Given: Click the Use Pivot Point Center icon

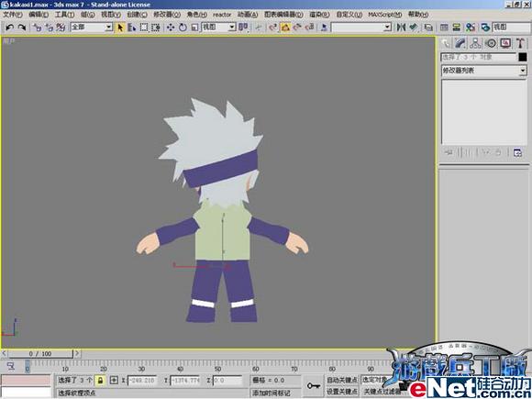Looking at the screenshot, I should coord(243,28).
